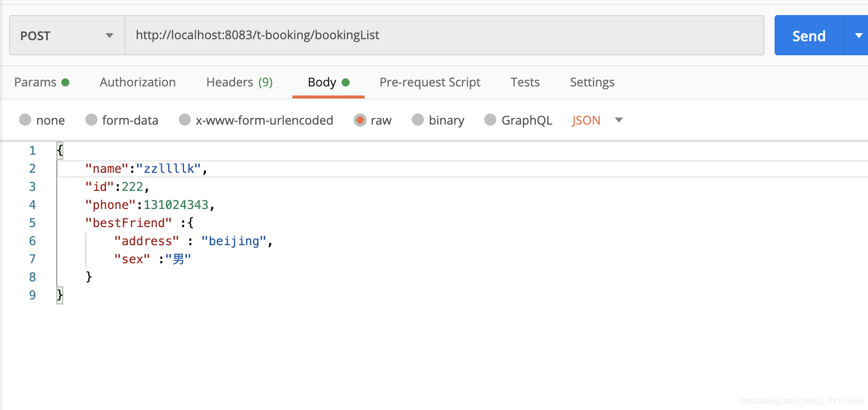Select the Body tab
Viewport: 868px width, 410px height.
click(328, 82)
